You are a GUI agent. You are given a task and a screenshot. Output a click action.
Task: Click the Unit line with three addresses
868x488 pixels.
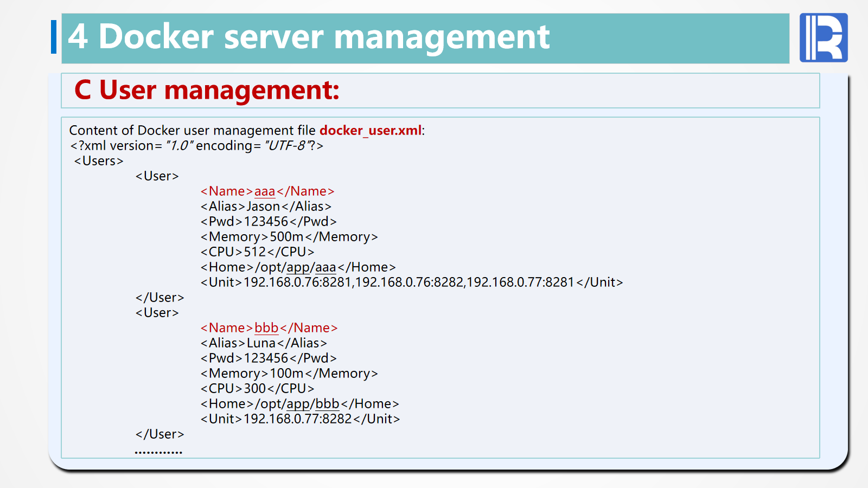411,282
